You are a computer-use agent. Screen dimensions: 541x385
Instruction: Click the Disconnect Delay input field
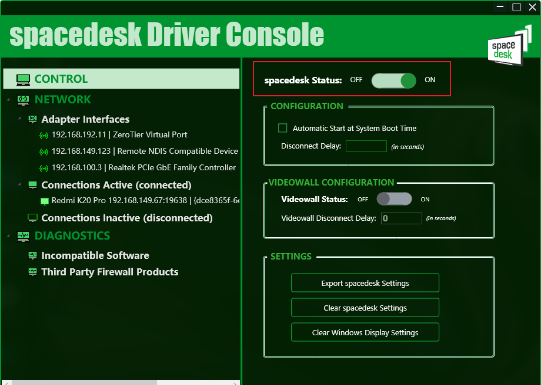point(366,146)
